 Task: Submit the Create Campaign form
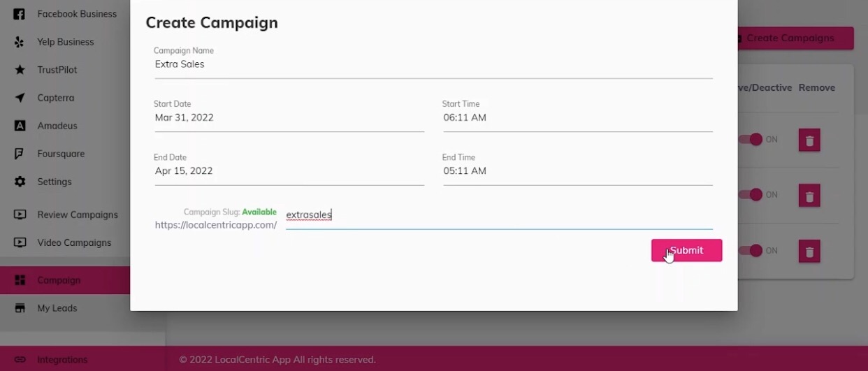coord(686,250)
